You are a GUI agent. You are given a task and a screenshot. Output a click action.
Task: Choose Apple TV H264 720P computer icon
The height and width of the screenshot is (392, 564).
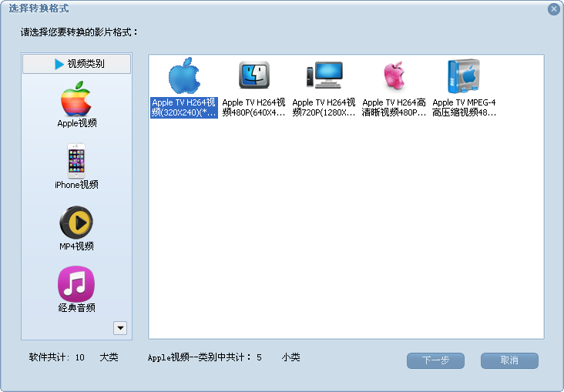(x=324, y=75)
